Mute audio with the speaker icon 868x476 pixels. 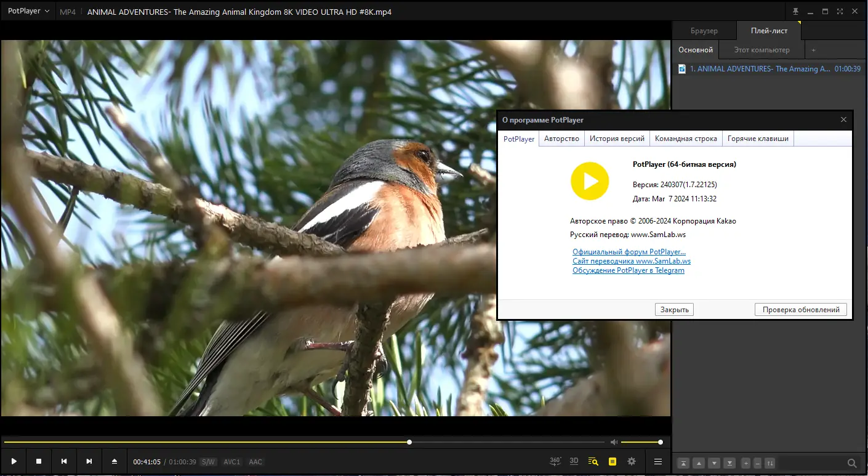(614, 442)
